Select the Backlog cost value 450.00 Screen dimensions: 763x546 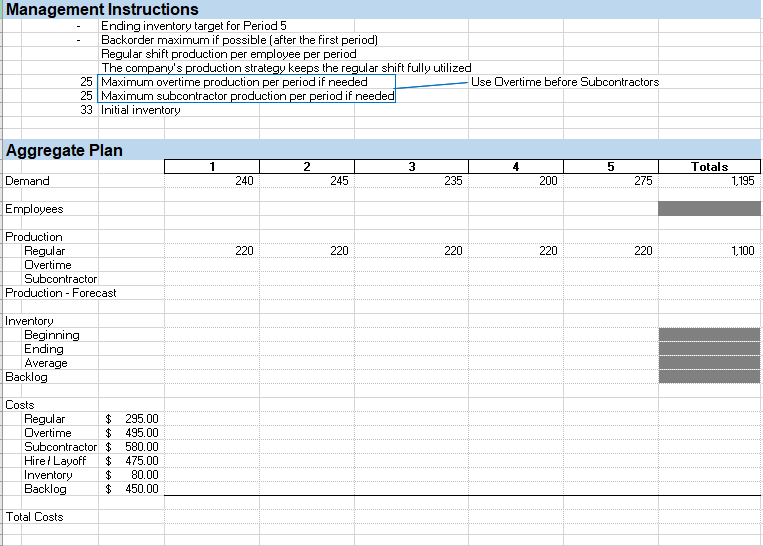(142, 489)
